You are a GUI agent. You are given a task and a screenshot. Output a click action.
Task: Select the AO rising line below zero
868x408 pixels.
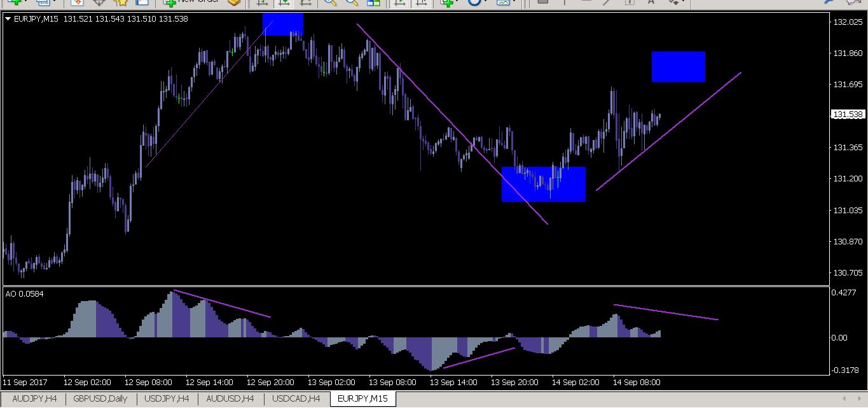click(479, 358)
